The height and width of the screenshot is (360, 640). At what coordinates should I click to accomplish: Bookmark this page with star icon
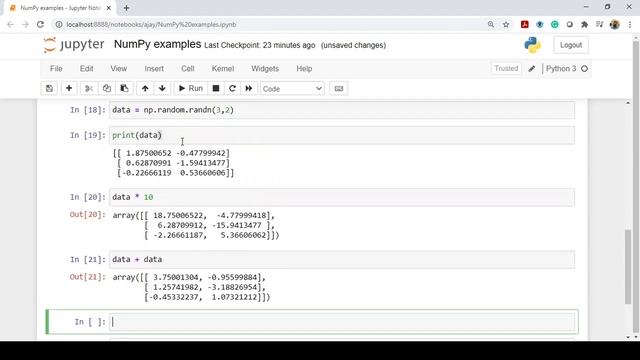[x=506, y=24]
